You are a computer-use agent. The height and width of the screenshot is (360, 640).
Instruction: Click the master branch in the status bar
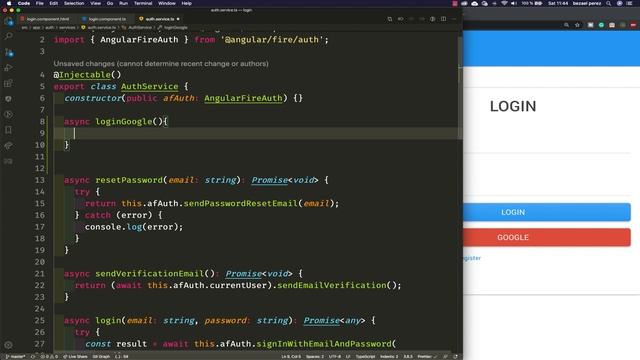[16, 357]
